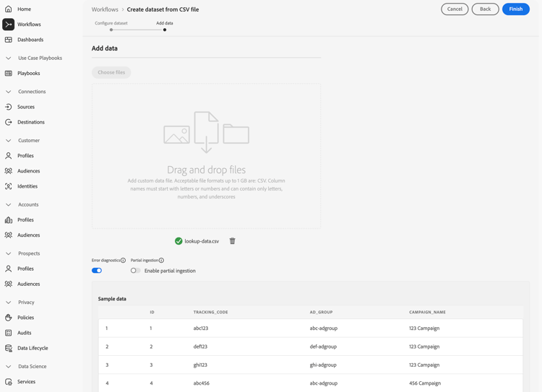Click the Dashboards sidebar icon
Screen dimensions: 542x392
coord(9,40)
